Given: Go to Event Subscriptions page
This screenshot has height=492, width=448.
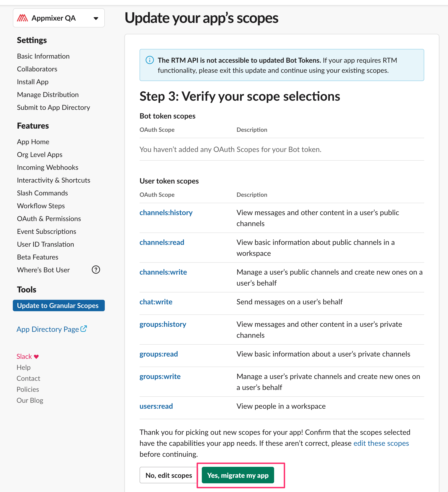Looking at the screenshot, I should coord(46,231).
